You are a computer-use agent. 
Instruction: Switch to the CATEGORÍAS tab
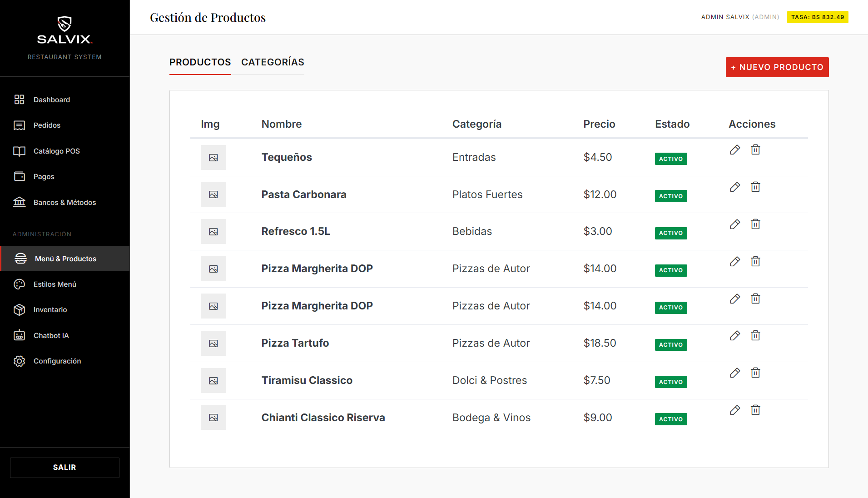click(x=273, y=62)
